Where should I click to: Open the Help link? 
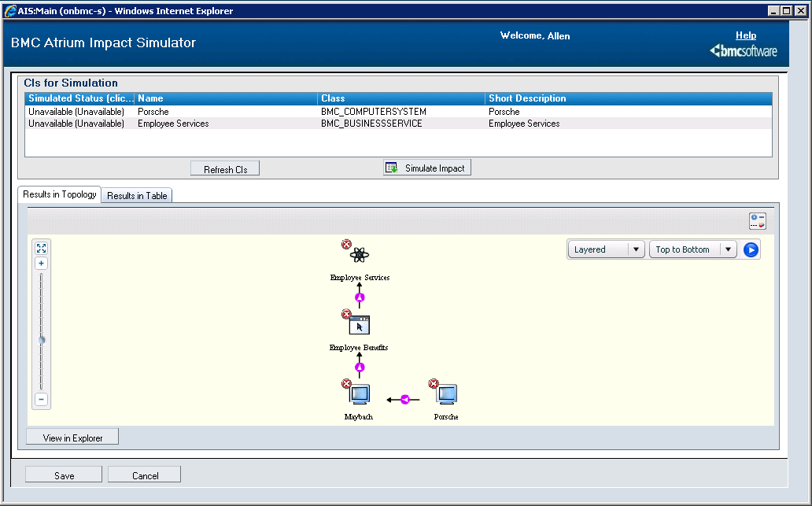click(x=746, y=35)
